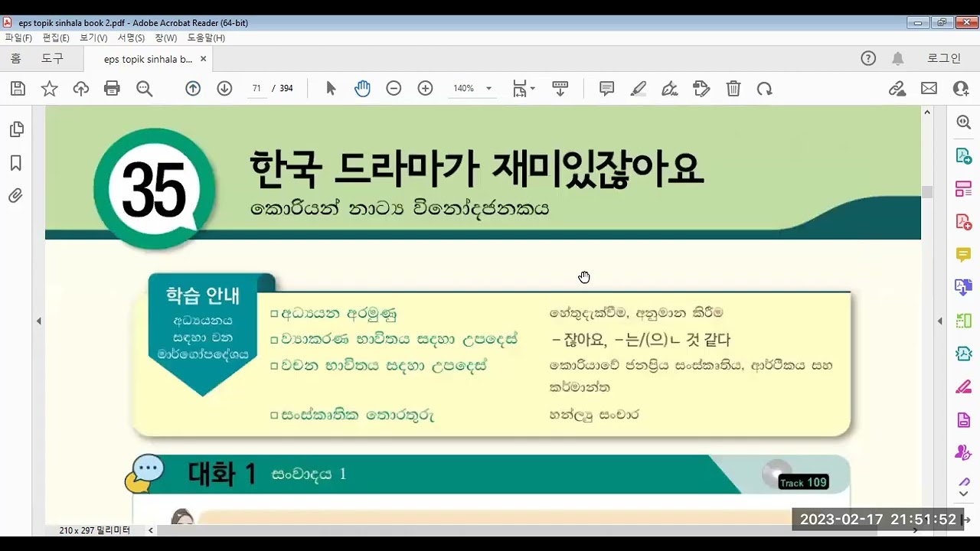Expand the left navigation pane arrow
This screenshot has width=980, height=551.
38,321
